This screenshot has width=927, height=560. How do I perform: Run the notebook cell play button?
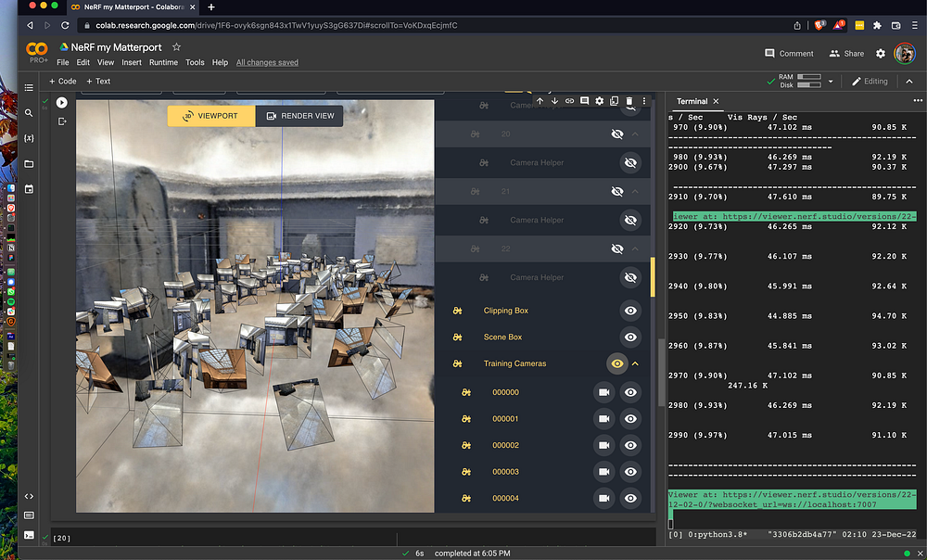[61, 103]
